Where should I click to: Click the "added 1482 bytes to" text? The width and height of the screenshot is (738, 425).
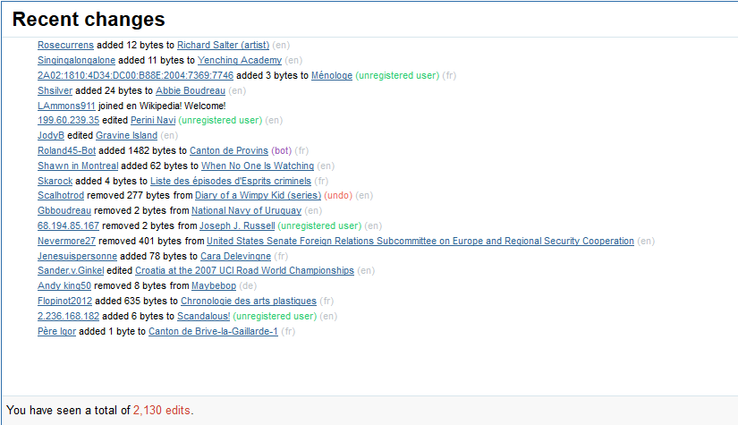(x=143, y=151)
